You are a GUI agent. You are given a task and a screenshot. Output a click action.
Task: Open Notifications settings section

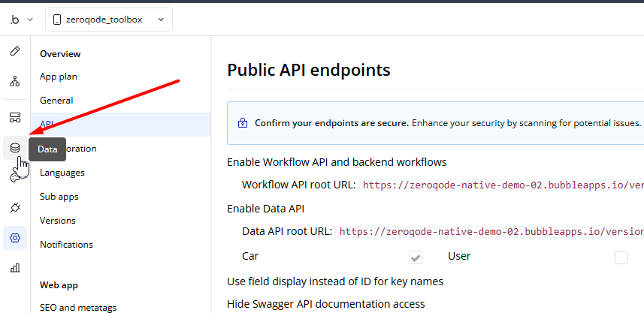tap(66, 245)
